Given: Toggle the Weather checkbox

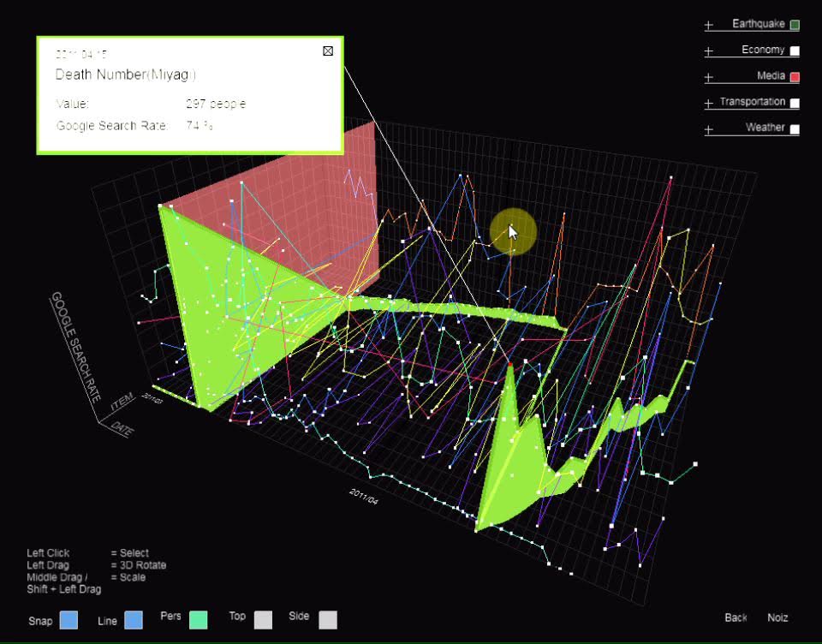Looking at the screenshot, I should 795,129.
